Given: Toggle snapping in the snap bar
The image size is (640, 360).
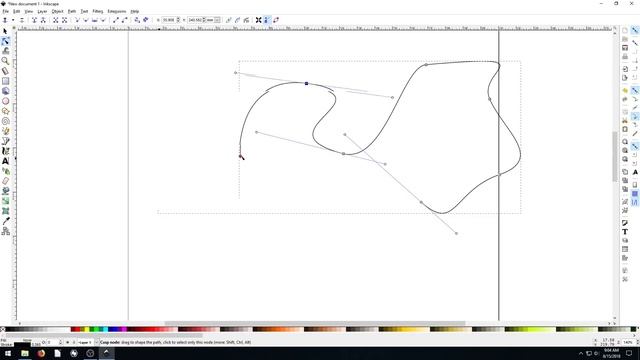Looking at the screenshot, I should point(635,31).
